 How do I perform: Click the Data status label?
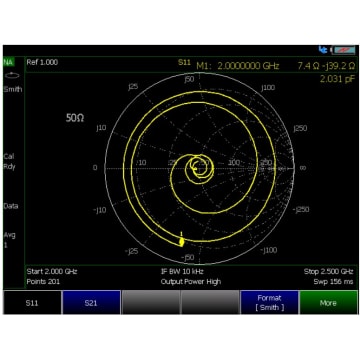(11, 206)
